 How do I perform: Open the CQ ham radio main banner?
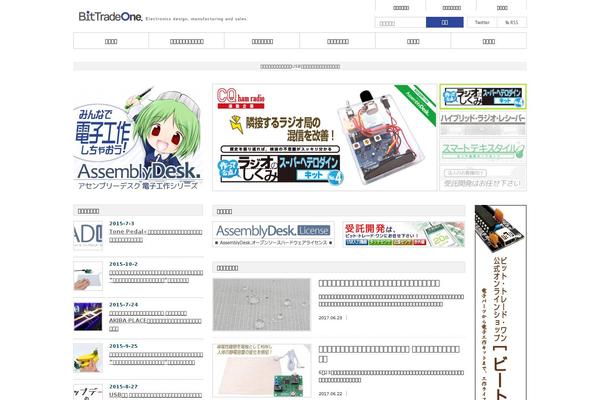(x=324, y=137)
